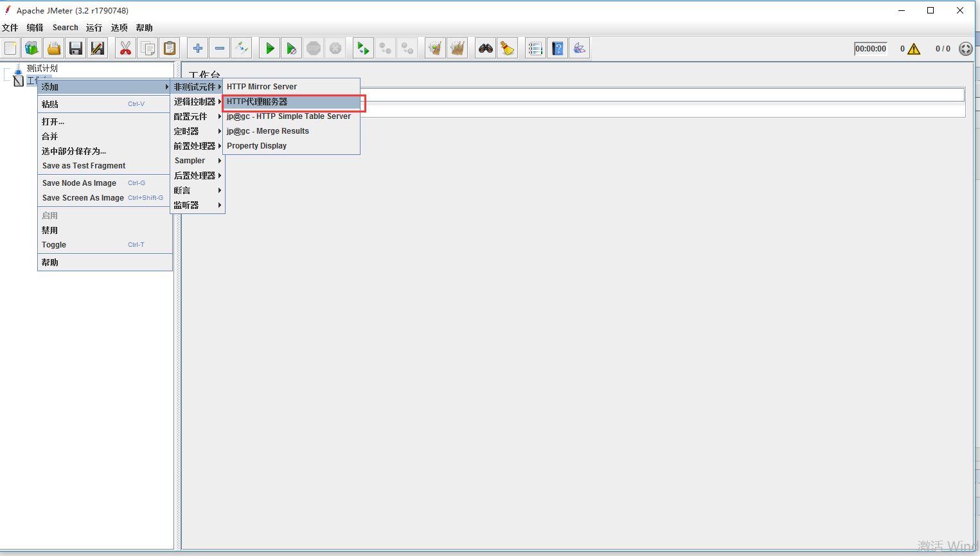
Task: Open the 编辑 menu
Action: pos(35,28)
